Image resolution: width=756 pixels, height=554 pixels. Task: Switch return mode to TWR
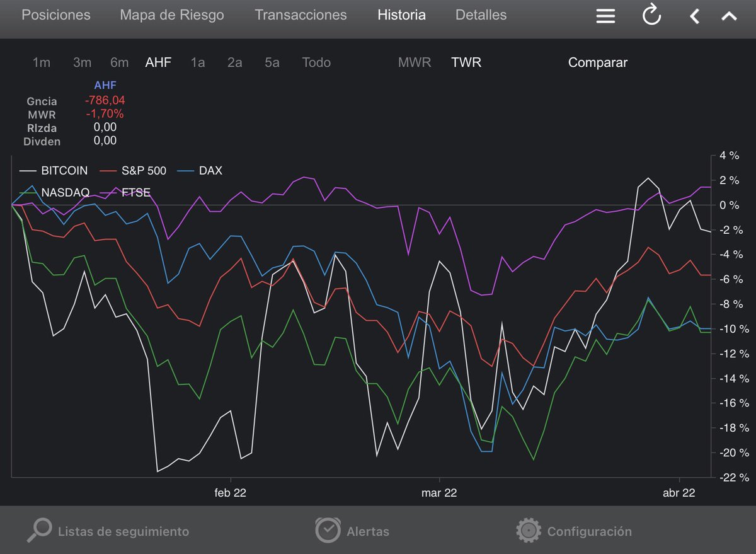point(466,62)
